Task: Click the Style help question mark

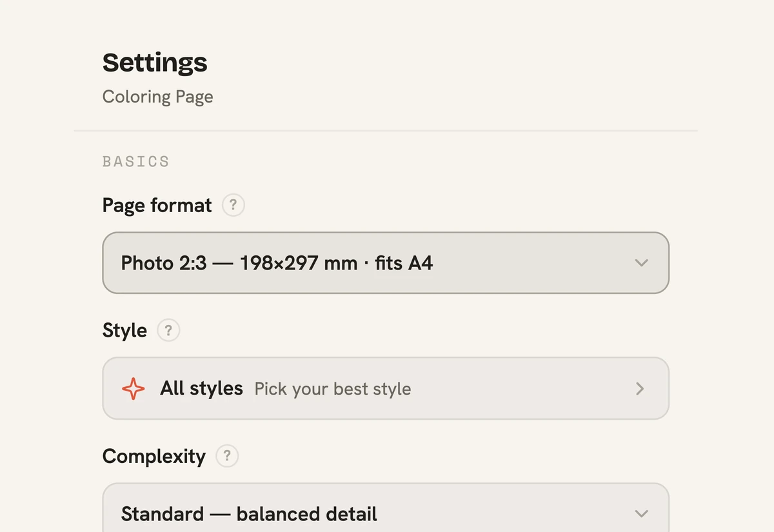Action: click(x=168, y=331)
